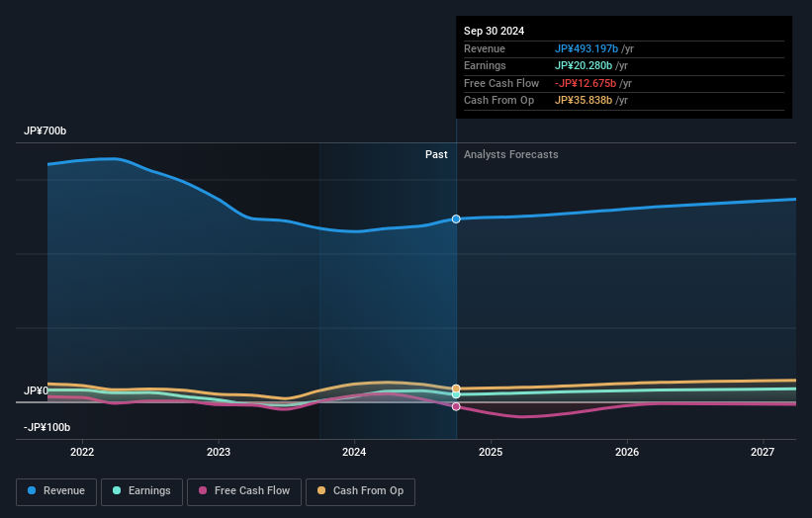Click the blue Revenue data point marker
The image size is (812, 518).
click(456, 218)
